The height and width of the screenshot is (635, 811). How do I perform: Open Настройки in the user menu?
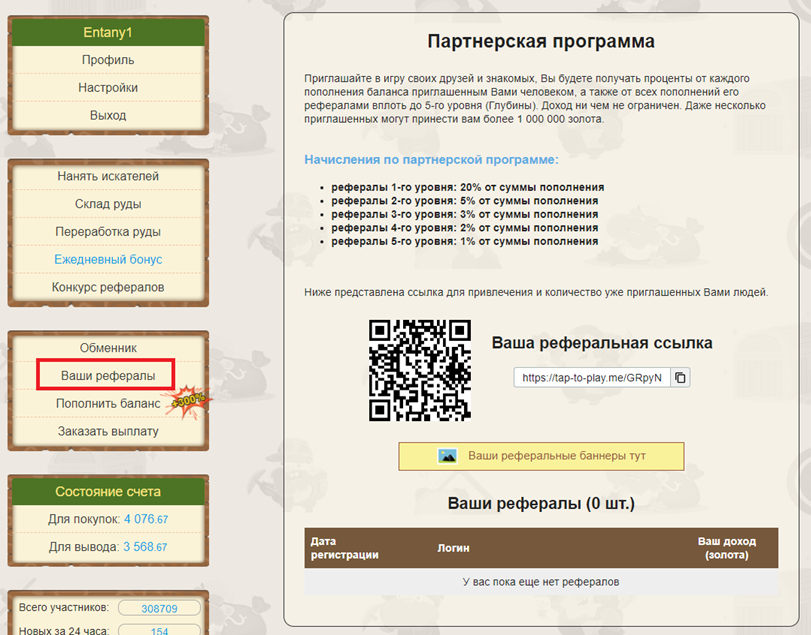tap(108, 87)
